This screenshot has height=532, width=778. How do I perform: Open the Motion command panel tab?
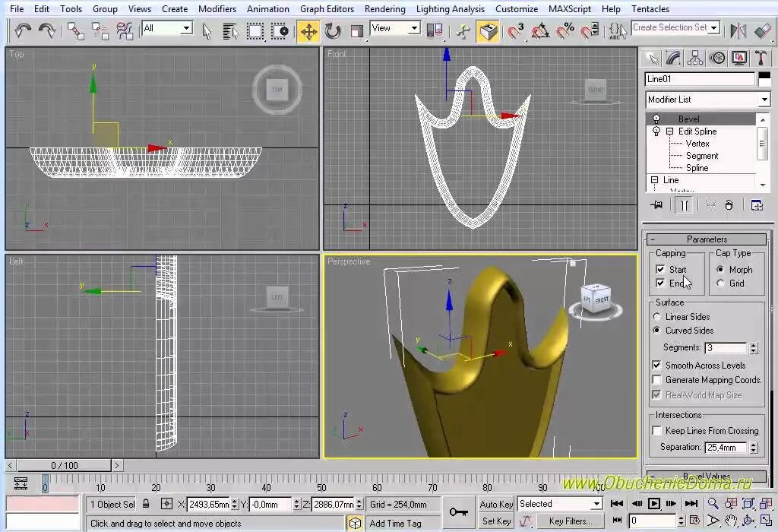tap(717, 58)
